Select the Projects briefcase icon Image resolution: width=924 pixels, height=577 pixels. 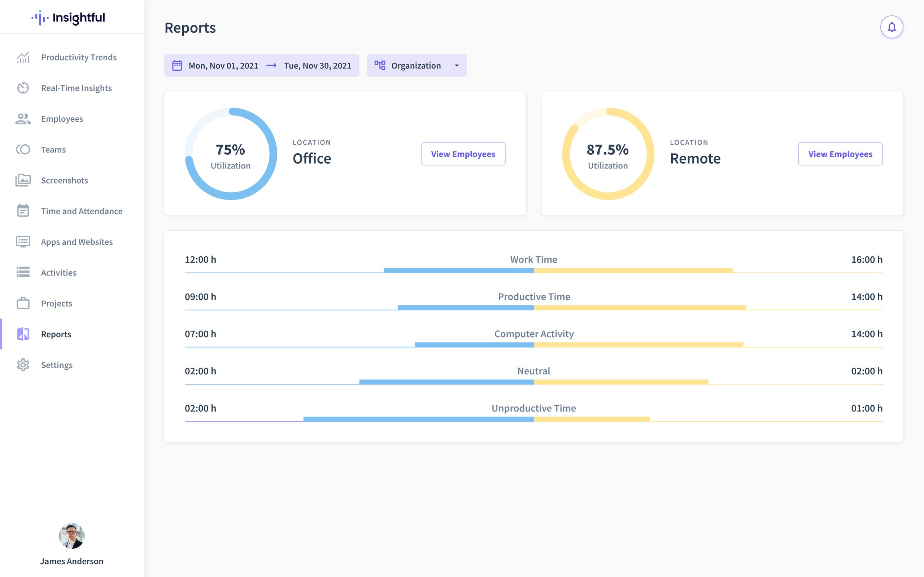point(23,303)
